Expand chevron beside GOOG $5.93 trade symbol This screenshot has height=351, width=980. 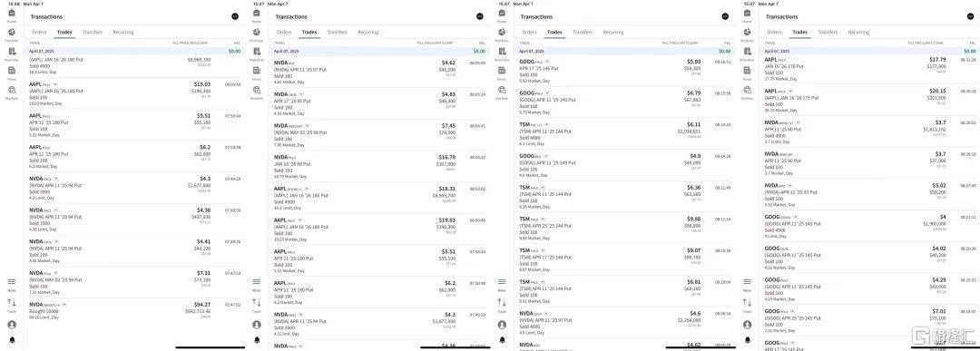(547, 62)
